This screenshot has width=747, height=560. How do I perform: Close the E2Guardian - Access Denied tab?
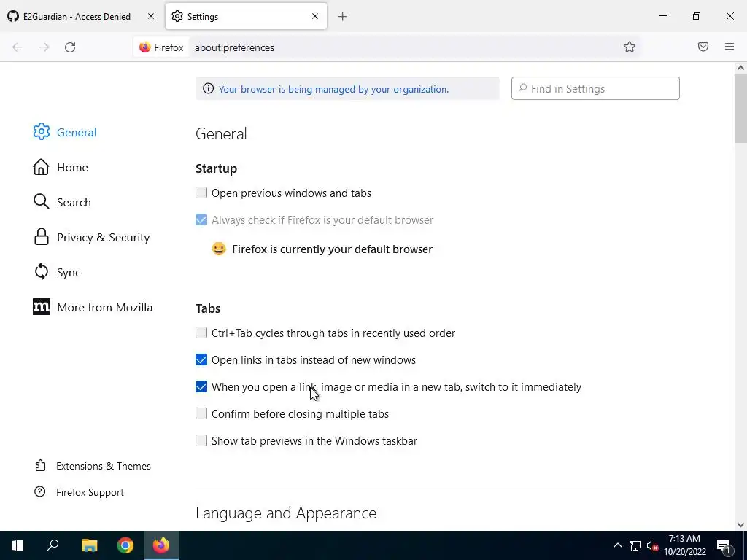151,16
